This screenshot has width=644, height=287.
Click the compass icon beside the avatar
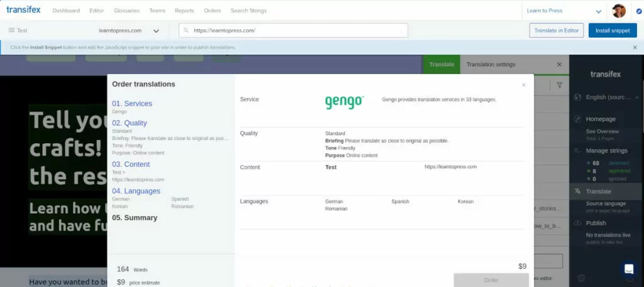pyautogui.click(x=639, y=11)
